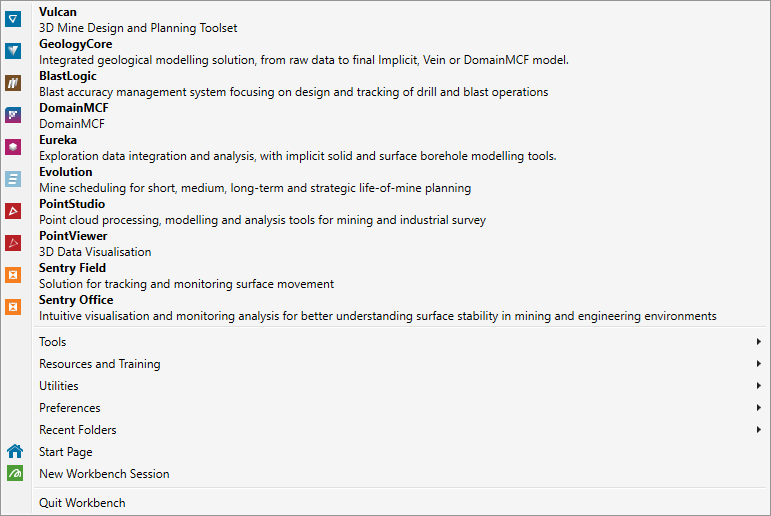The height and width of the screenshot is (516, 771).
Task: Click the Eureka application icon
Action: [x=13, y=147]
